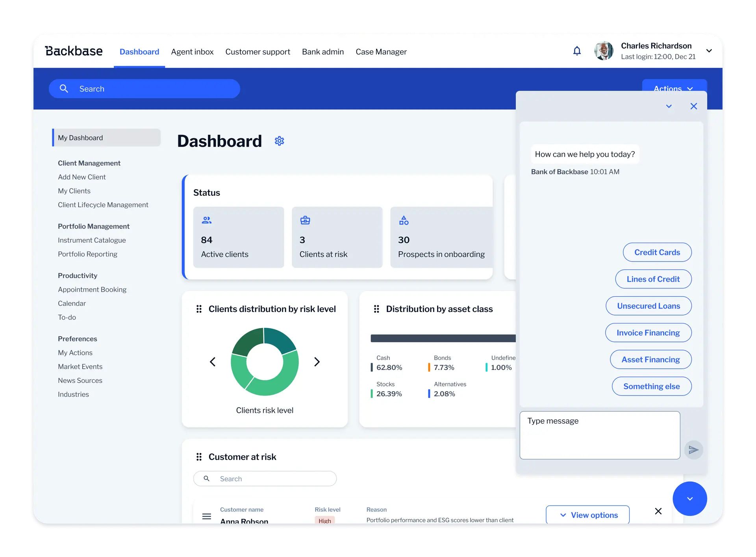Click the send message arrow icon

[693, 450]
